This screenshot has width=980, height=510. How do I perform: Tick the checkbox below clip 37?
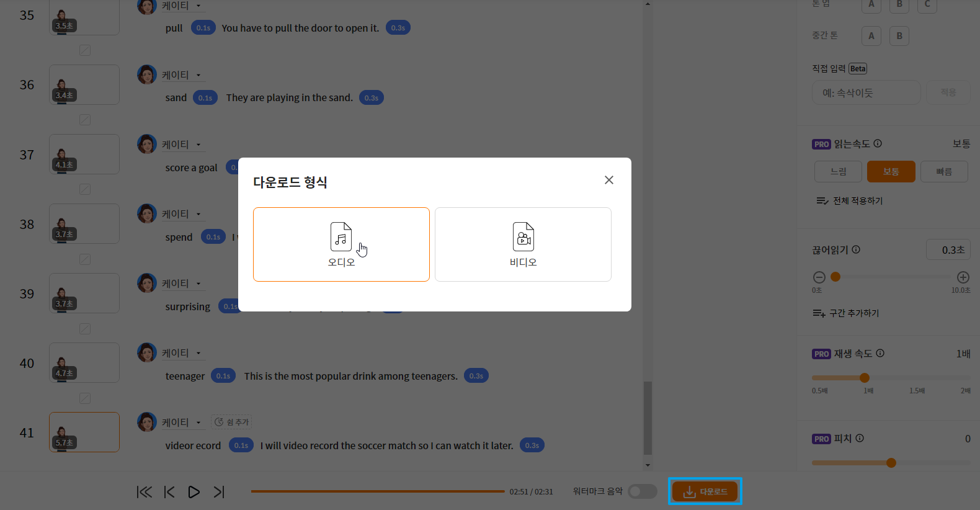pyautogui.click(x=85, y=189)
